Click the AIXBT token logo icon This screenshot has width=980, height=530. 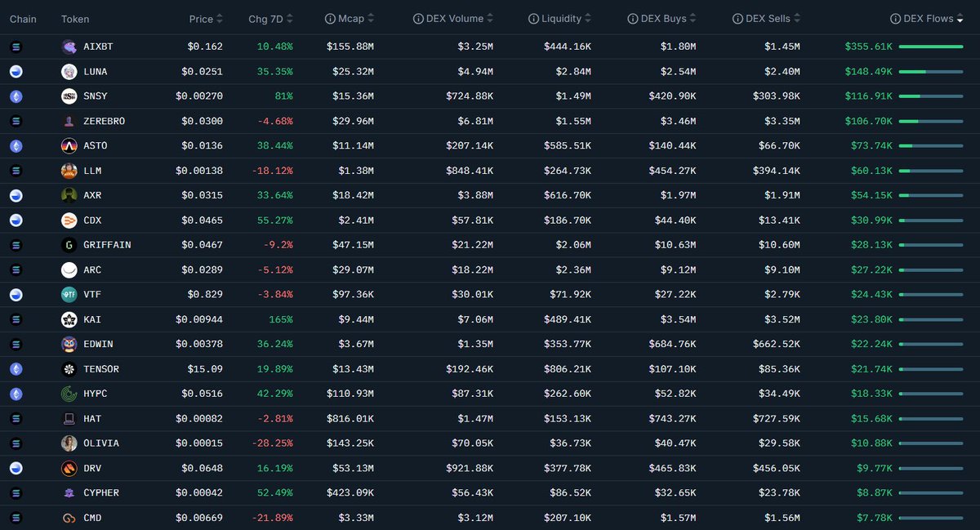click(69, 47)
